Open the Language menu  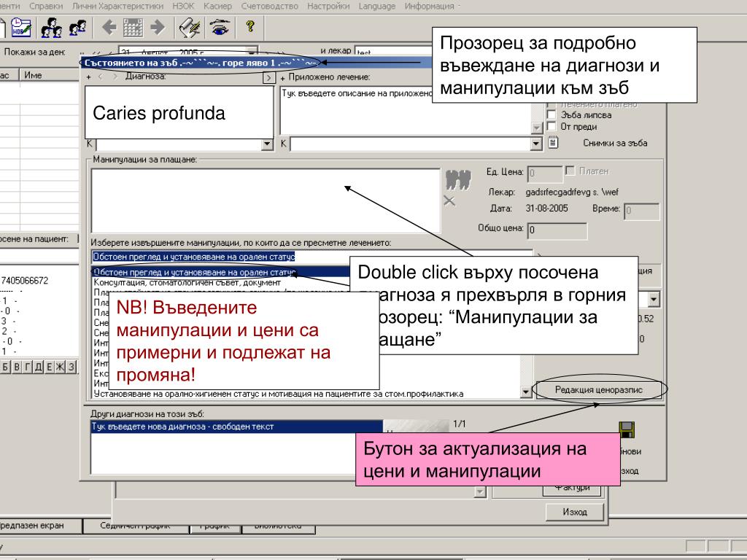[377, 6]
